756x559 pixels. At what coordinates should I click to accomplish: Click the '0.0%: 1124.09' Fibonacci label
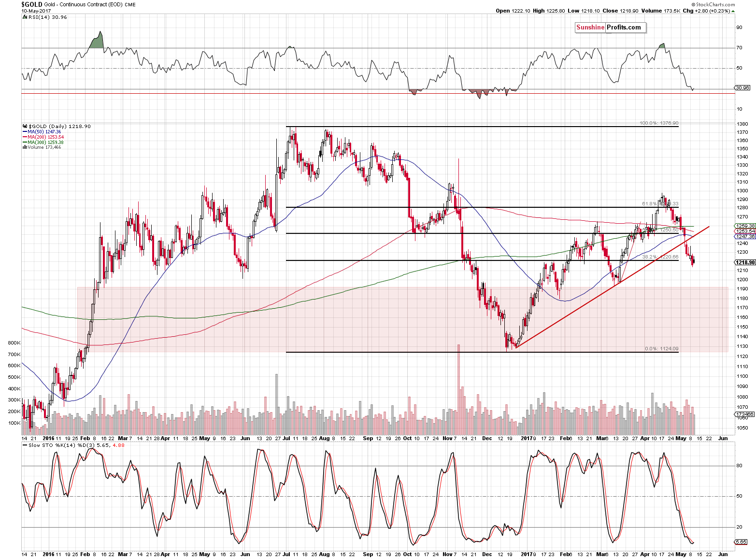662,348
